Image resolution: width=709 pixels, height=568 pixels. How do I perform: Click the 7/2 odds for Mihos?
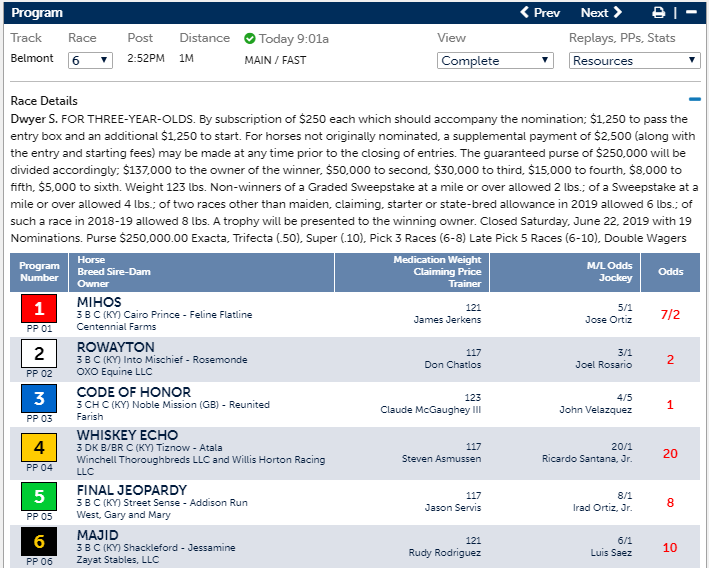(670, 314)
